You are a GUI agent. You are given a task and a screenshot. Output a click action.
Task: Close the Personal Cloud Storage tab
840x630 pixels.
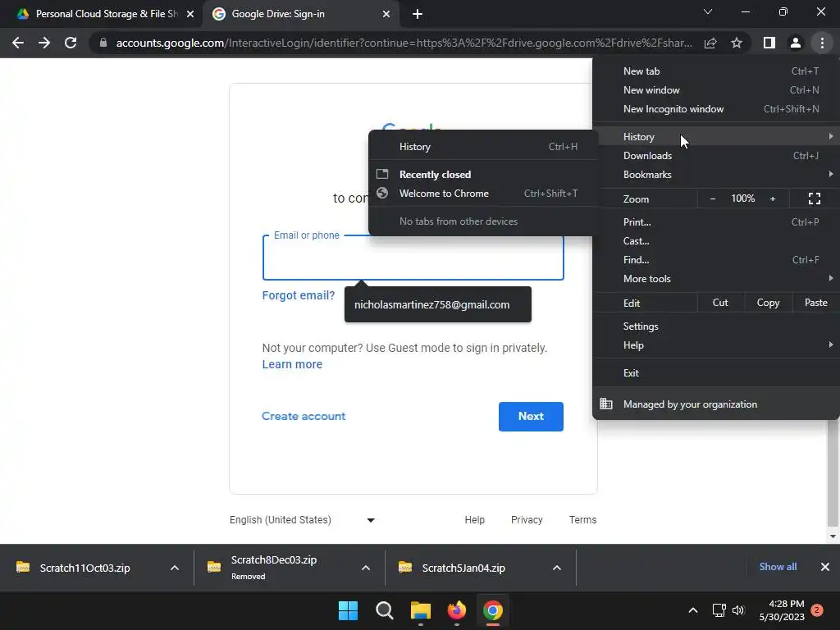click(190, 14)
